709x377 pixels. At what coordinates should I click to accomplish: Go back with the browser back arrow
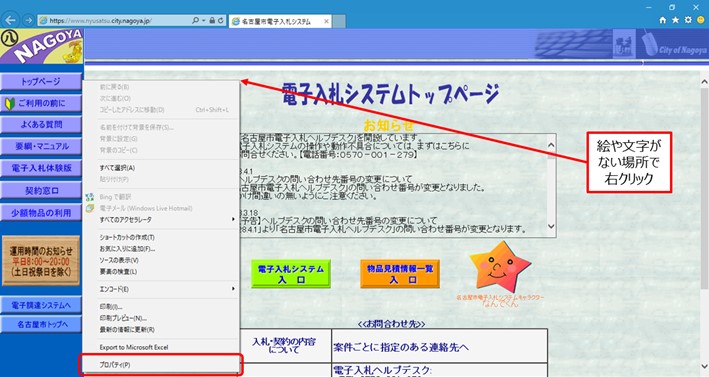[10, 20]
